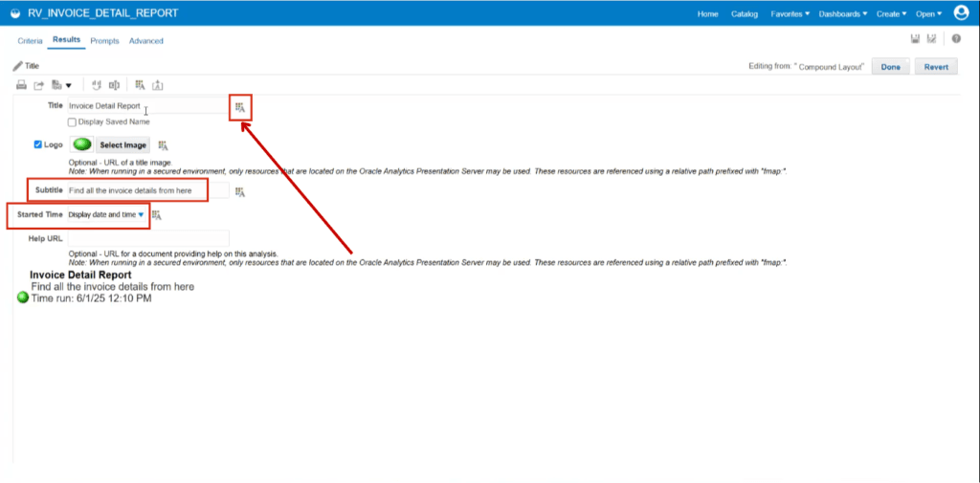Click the 'Time run: 6/1/25 12:10 PM' text

(91, 298)
